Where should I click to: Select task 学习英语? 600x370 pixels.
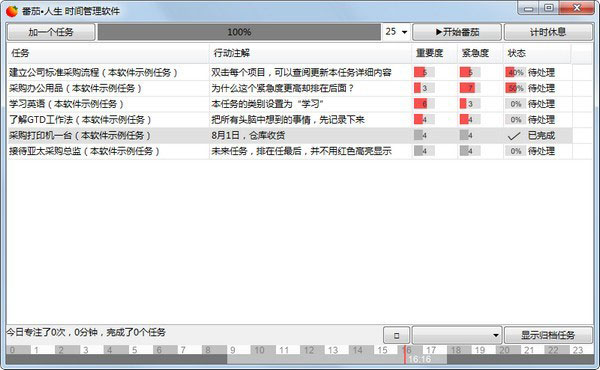66,104
